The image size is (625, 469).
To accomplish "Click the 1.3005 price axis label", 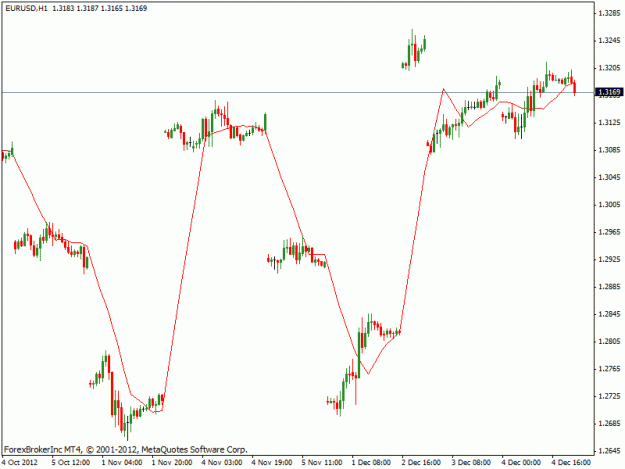I will pyautogui.click(x=609, y=205).
